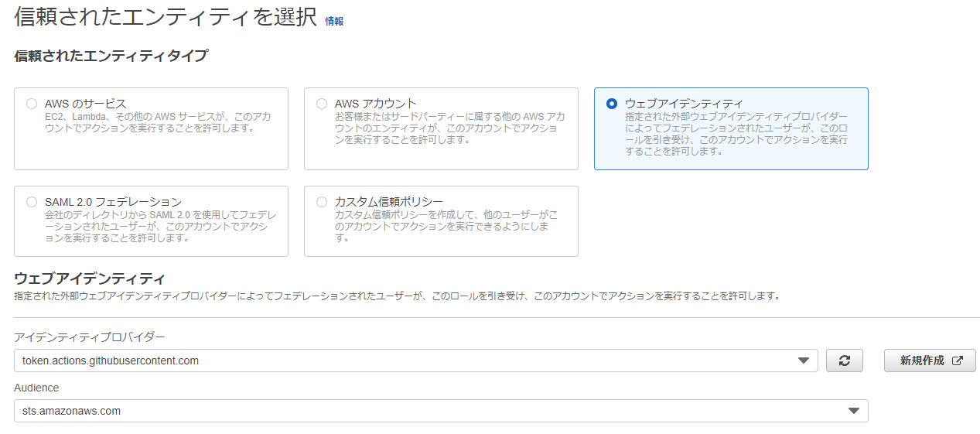Click the アイデンティティプロバイダー field label

tap(90, 337)
